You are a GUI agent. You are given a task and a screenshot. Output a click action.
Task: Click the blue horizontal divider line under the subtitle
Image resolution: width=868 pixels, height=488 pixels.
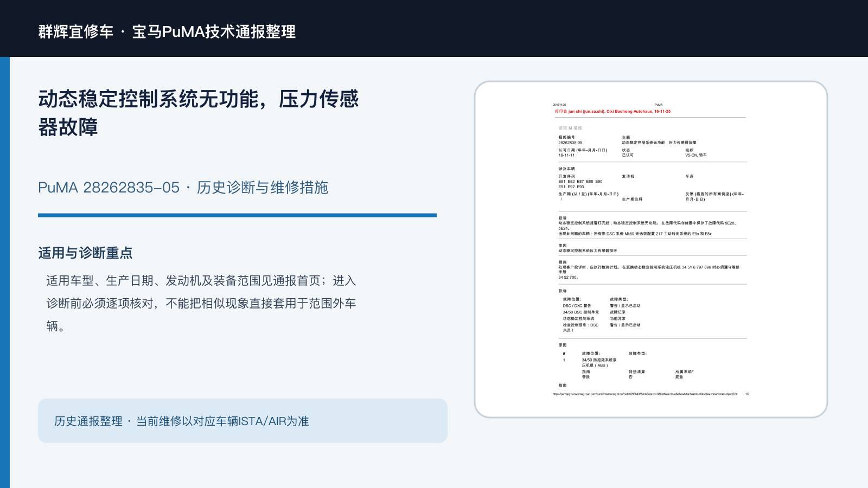pos(237,215)
